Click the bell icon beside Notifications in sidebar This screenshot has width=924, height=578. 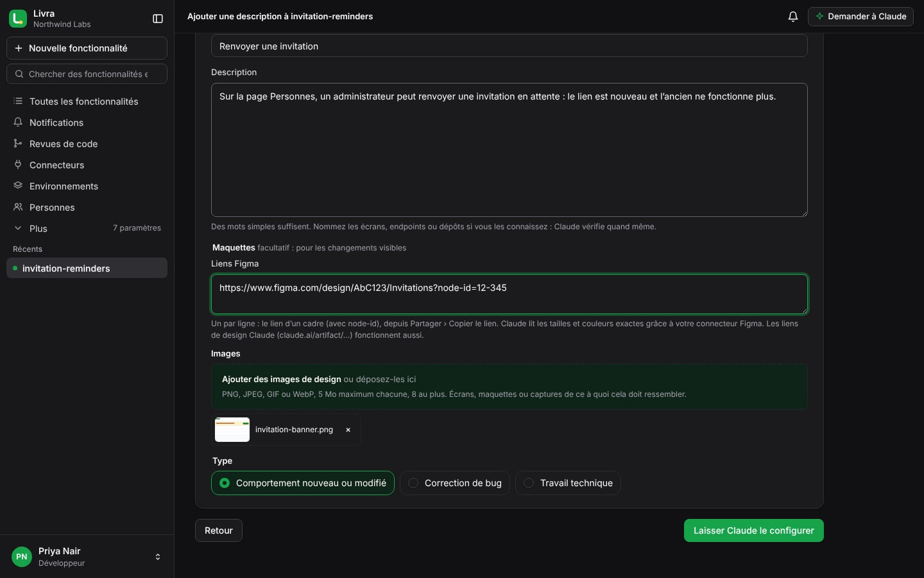18,123
